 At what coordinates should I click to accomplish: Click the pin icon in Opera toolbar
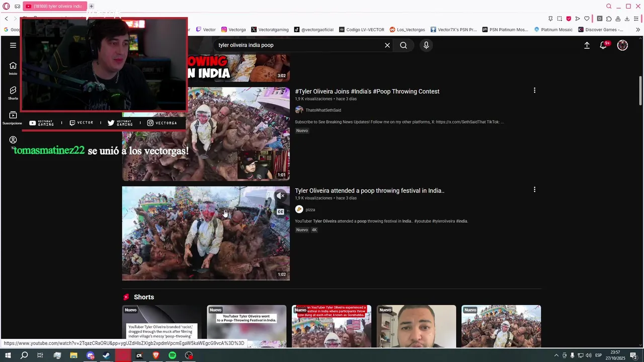550,19
